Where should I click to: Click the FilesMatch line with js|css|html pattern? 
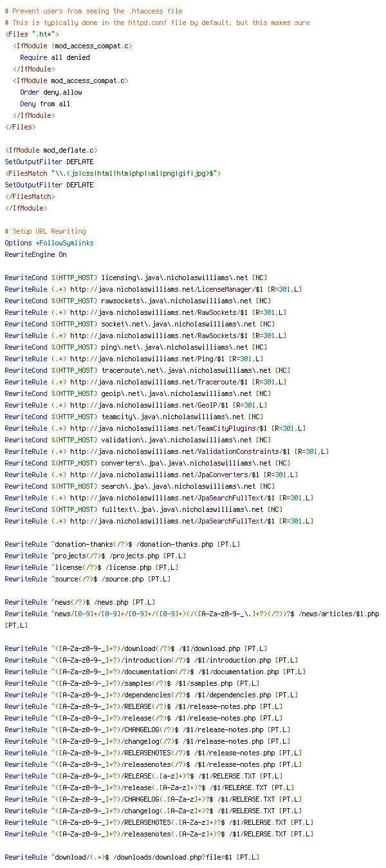113,173
